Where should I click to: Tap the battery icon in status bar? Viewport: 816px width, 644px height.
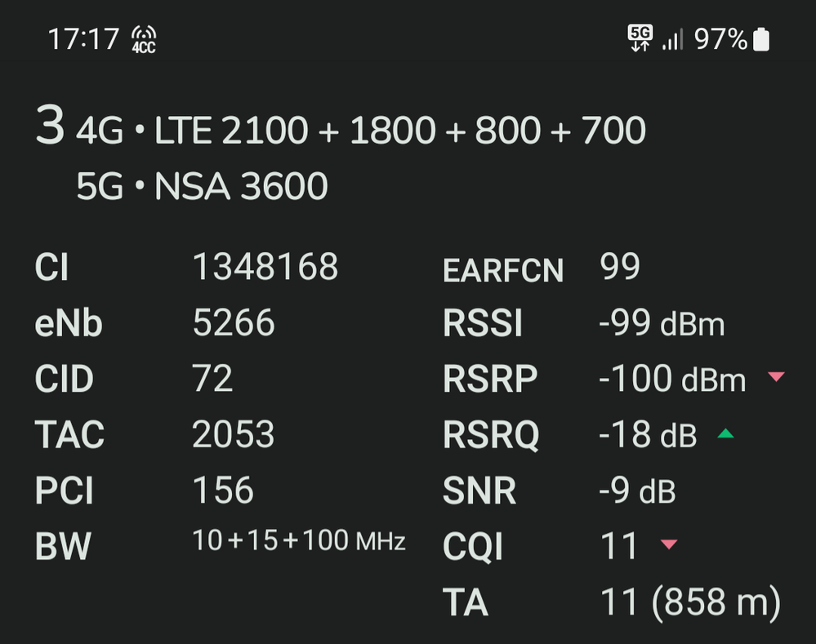point(761,39)
